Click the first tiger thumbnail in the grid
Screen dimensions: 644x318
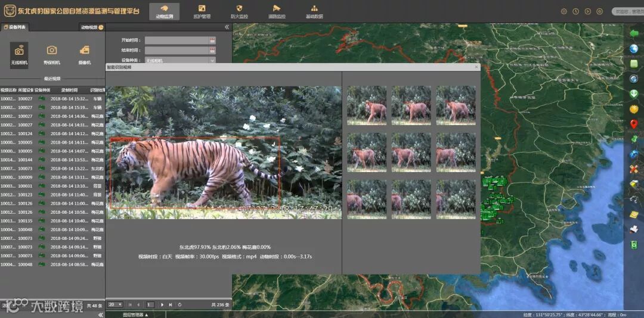tap(367, 105)
